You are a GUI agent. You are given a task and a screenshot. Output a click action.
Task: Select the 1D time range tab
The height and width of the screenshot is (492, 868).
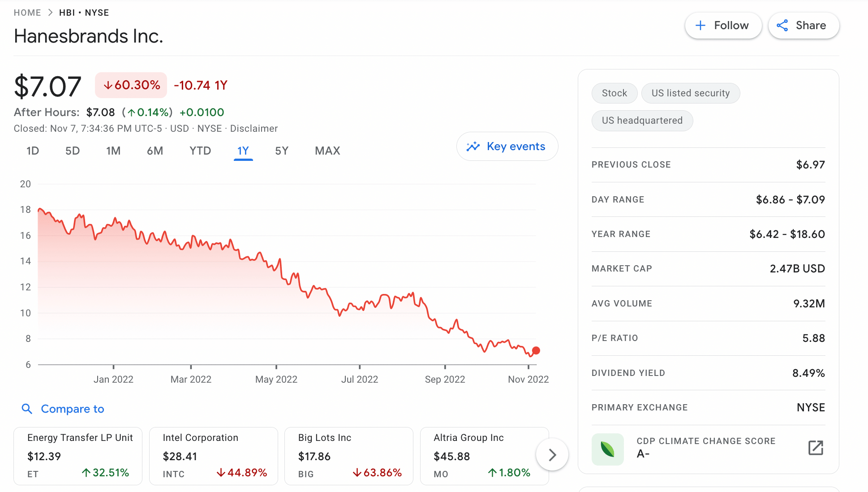coord(33,151)
